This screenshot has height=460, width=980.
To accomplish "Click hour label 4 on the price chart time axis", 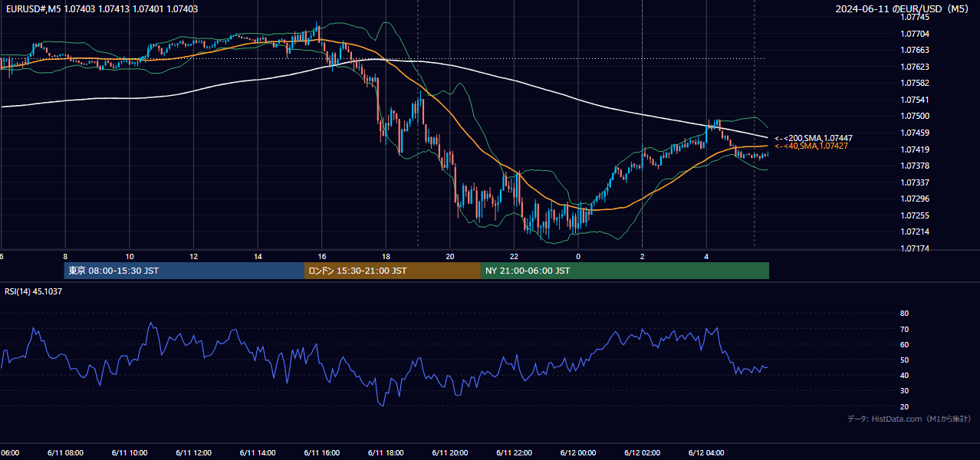I will click(x=706, y=256).
